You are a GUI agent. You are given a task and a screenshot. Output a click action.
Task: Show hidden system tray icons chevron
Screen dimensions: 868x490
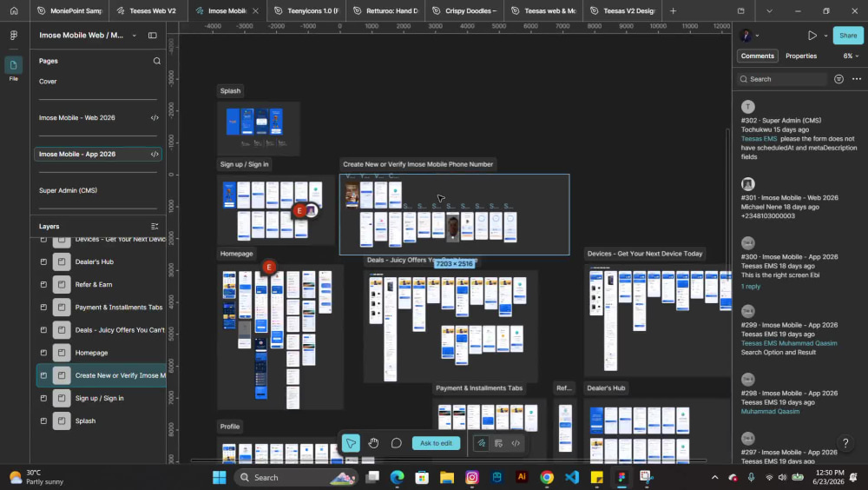(714, 477)
